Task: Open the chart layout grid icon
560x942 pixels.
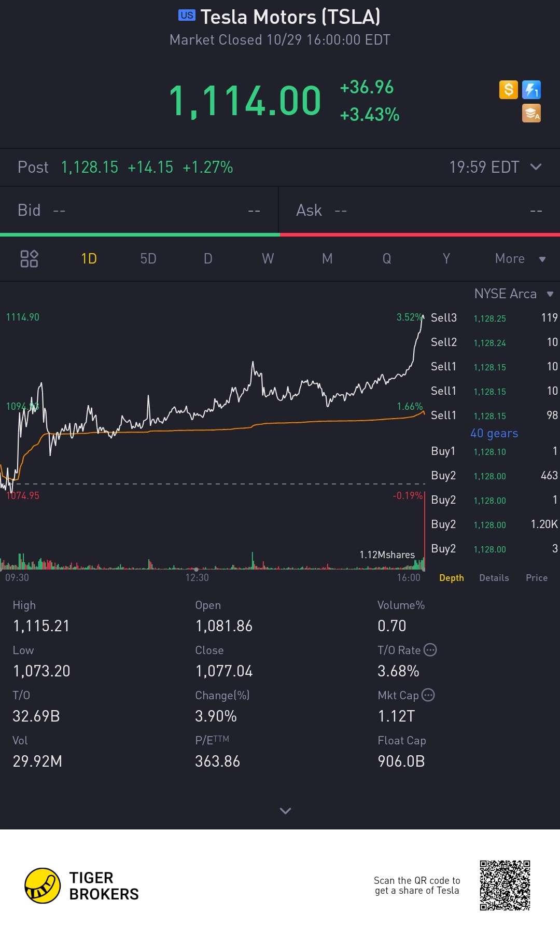Action: (x=29, y=258)
